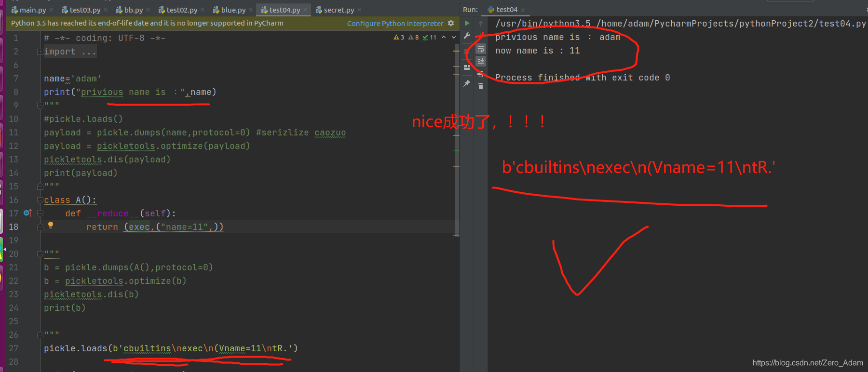
Task: Rerun test04 with the green play icon
Action: point(467,23)
